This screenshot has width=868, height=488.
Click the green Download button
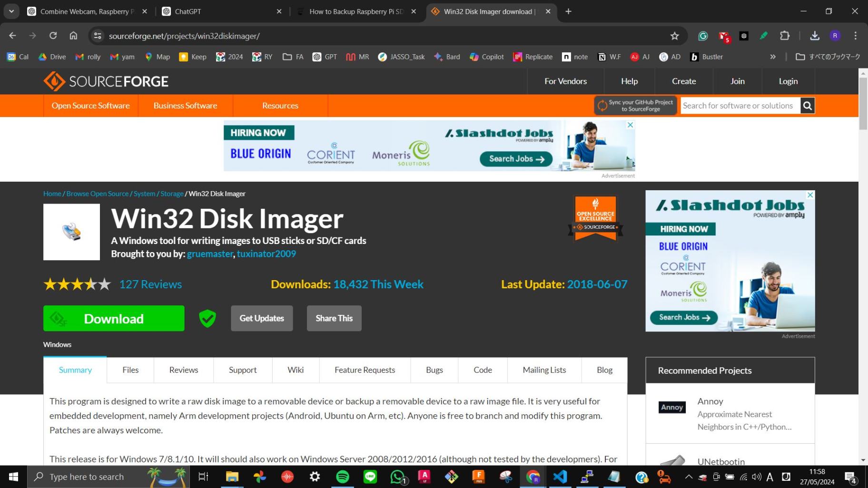(x=114, y=318)
